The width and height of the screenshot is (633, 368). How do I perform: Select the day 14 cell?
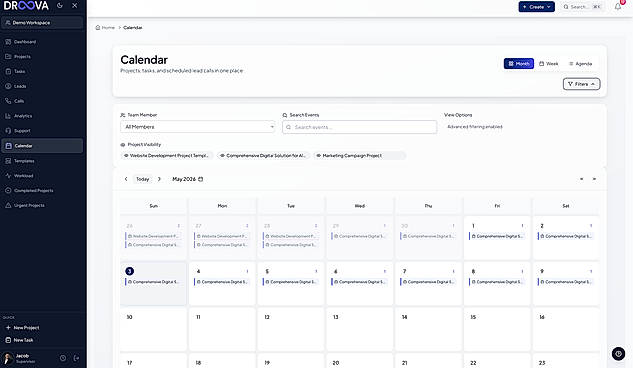pyautogui.click(x=428, y=329)
